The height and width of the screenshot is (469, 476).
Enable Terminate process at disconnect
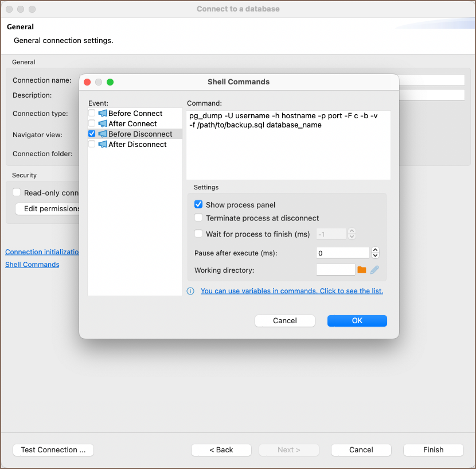click(198, 218)
